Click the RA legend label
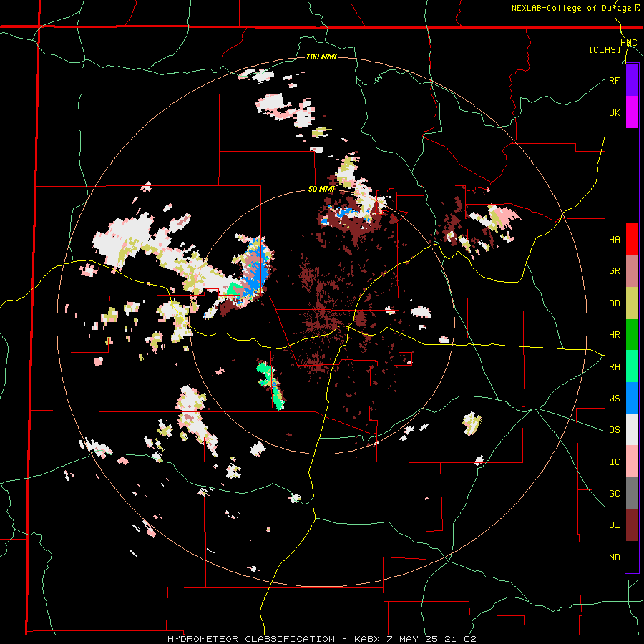Image resolution: width=644 pixels, height=644 pixels. (x=614, y=367)
